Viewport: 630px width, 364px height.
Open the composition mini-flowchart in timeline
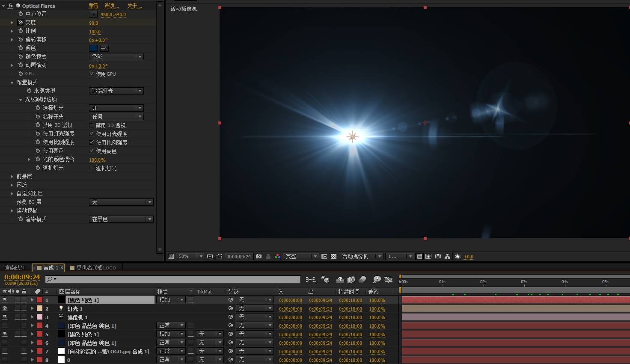pos(311,279)
